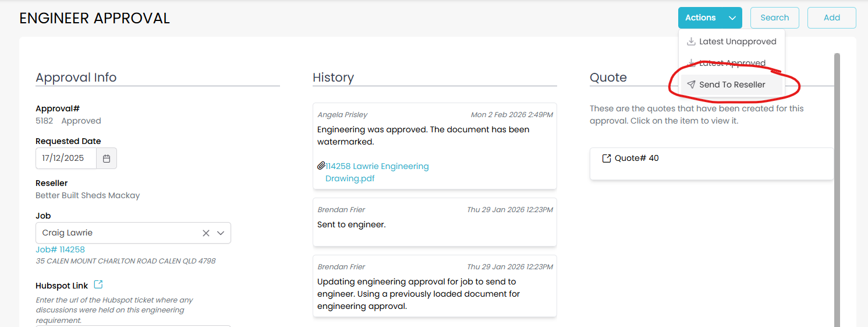
Task: Open the Hubspot Link external icon
Action: tap(98, 284)
